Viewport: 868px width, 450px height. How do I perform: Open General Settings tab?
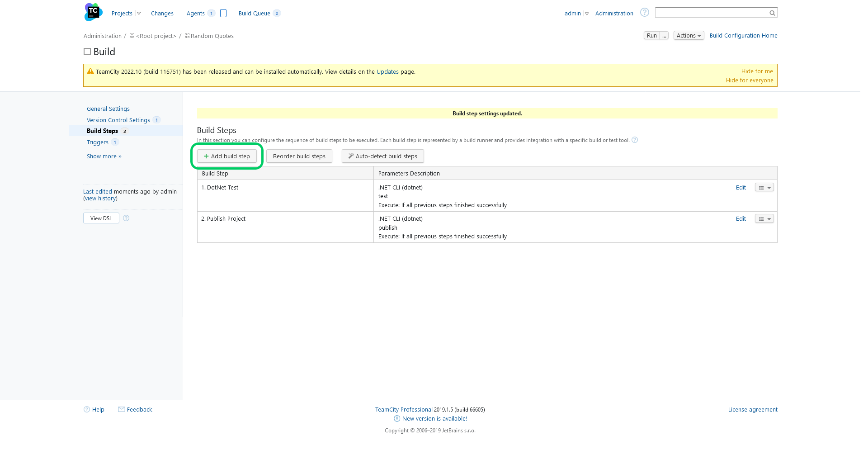click(108, 109)
